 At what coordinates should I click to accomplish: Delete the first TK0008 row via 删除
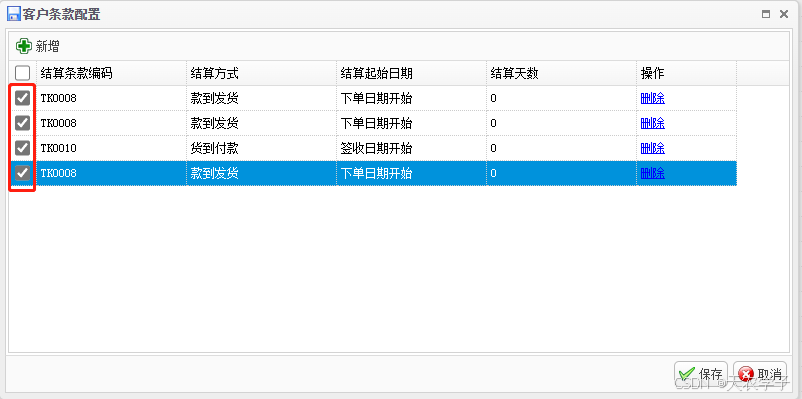tap(653, 98)
